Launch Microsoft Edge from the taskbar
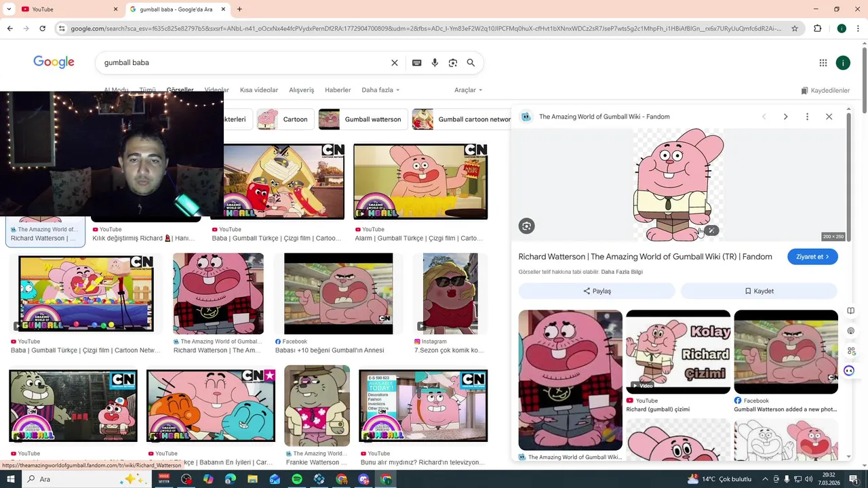Screen dimensions: 868x488 point(231,479)
